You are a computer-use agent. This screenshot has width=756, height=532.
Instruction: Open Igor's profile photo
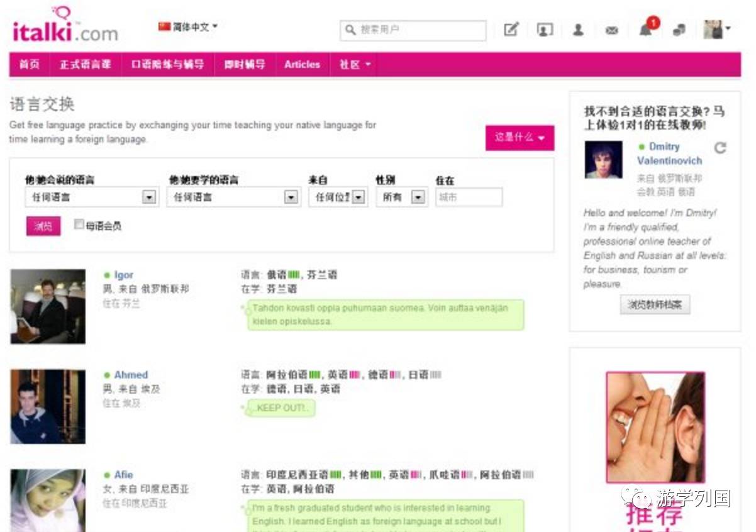point(48,306)
